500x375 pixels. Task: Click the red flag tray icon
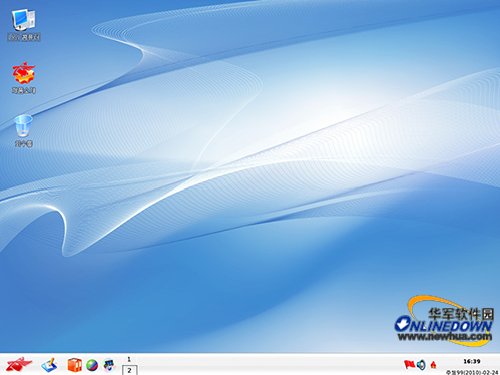click(x=409, y=365)
